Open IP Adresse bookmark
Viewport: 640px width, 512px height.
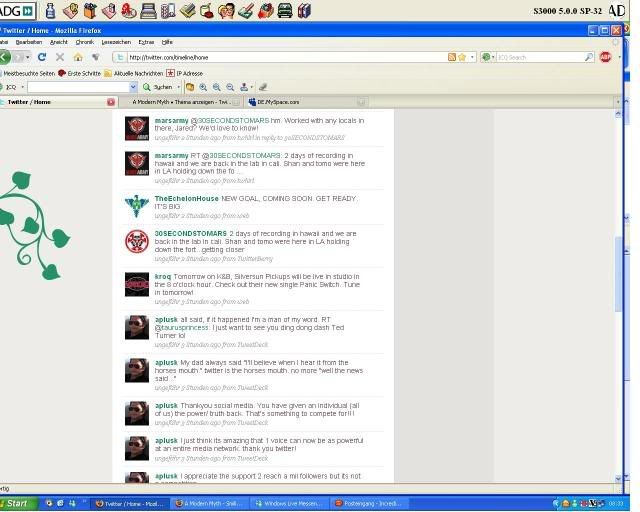click(184, 73)
